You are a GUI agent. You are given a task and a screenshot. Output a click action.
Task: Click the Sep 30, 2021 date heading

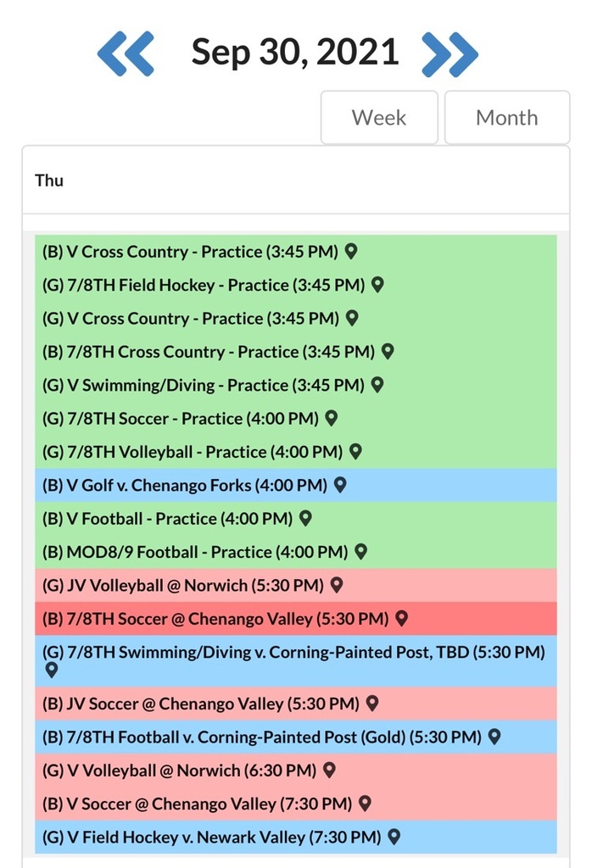(295, 53)
